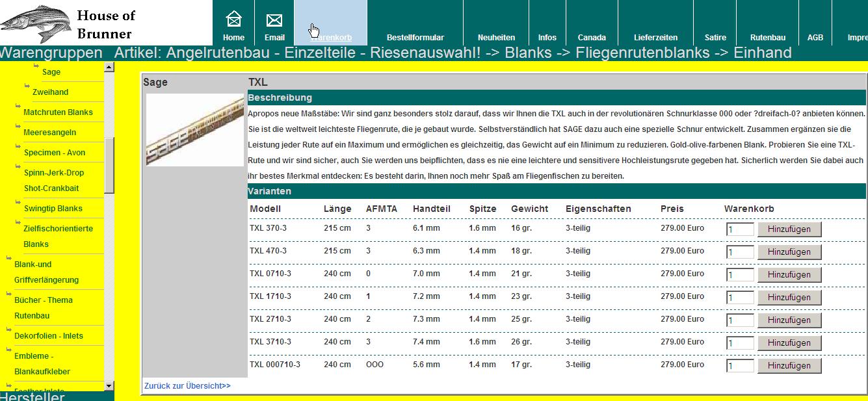The image size is (868, 401).
Task: Click the AFMTA column header
Action: 382,209
